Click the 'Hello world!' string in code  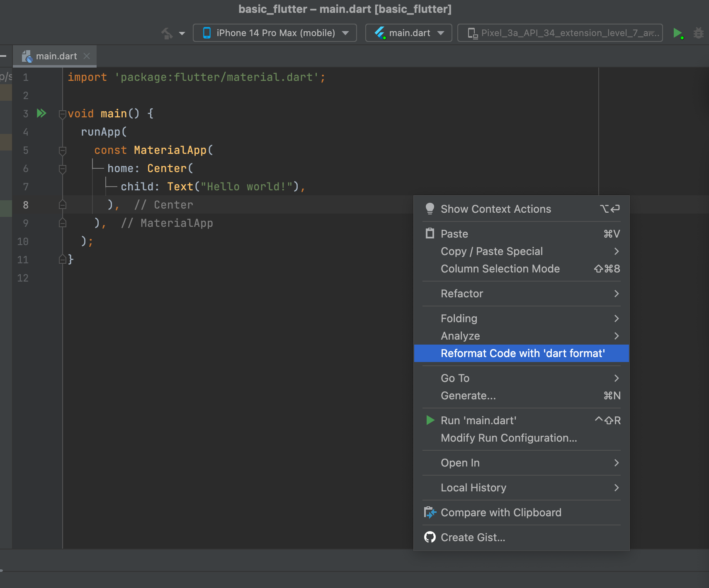[247, 187]
